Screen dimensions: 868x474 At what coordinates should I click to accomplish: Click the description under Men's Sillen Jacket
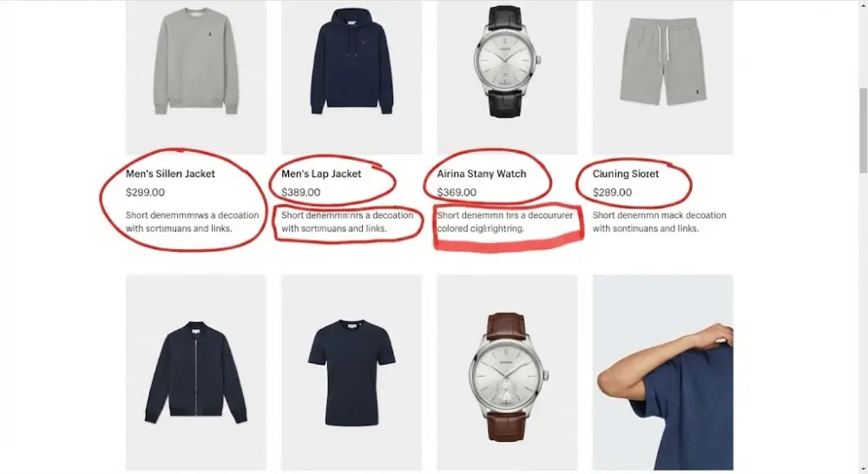(x=192, y=221)
